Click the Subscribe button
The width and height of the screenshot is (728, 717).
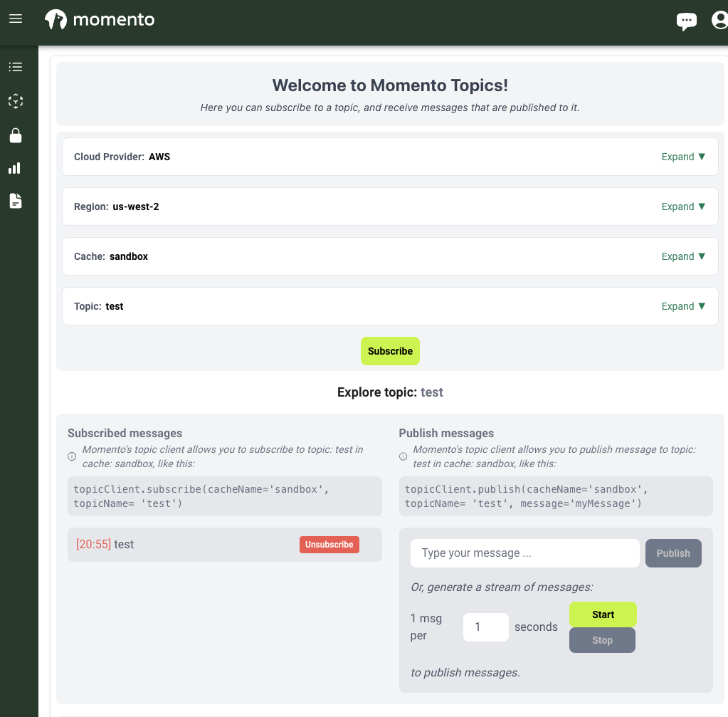click(390, 351)
